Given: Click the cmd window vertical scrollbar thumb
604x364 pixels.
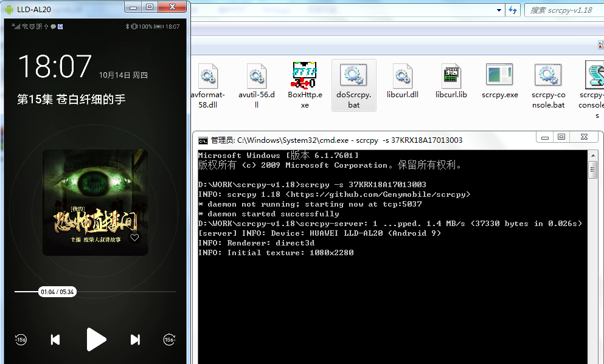Looking at the screenshot, I should [593, 170].
